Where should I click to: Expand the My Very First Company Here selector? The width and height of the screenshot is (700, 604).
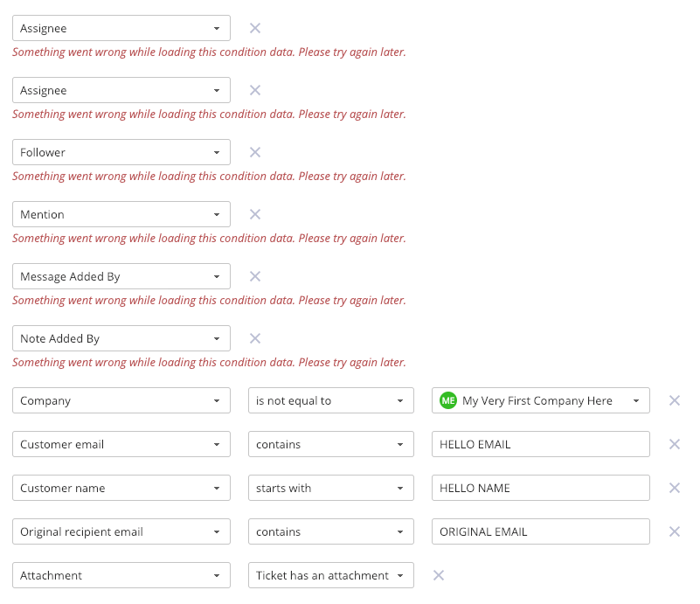(541, 400)
